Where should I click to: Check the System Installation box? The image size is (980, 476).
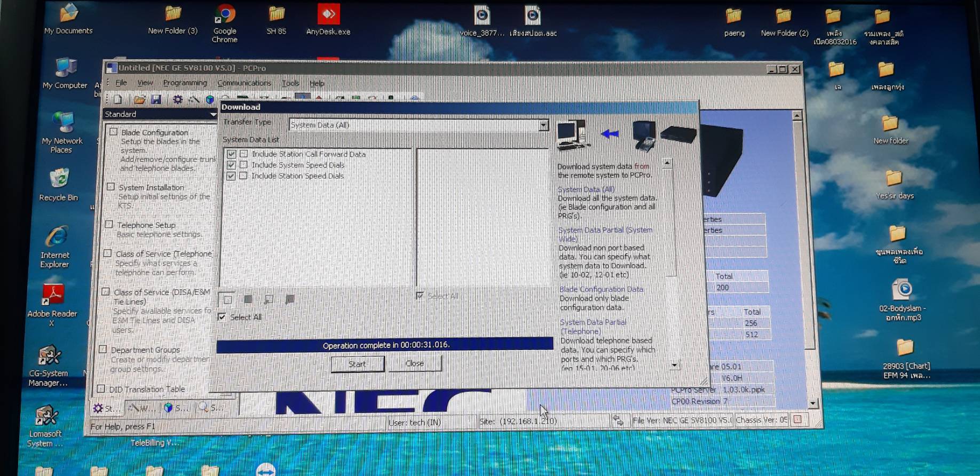click(x=111, y=187)
